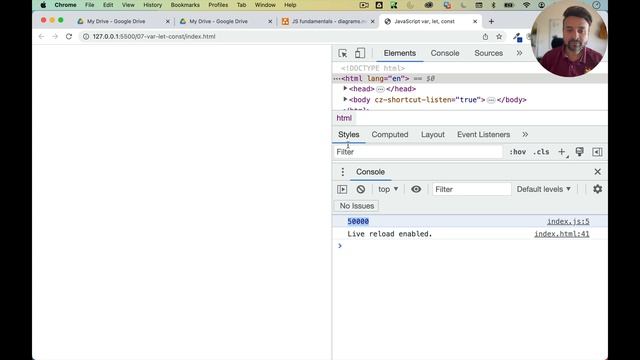Open console settings gear icon

point(598,189)
